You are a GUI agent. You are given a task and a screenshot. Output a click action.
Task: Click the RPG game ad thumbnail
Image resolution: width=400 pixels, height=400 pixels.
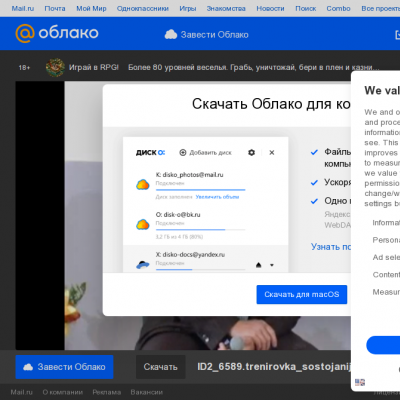55,67
